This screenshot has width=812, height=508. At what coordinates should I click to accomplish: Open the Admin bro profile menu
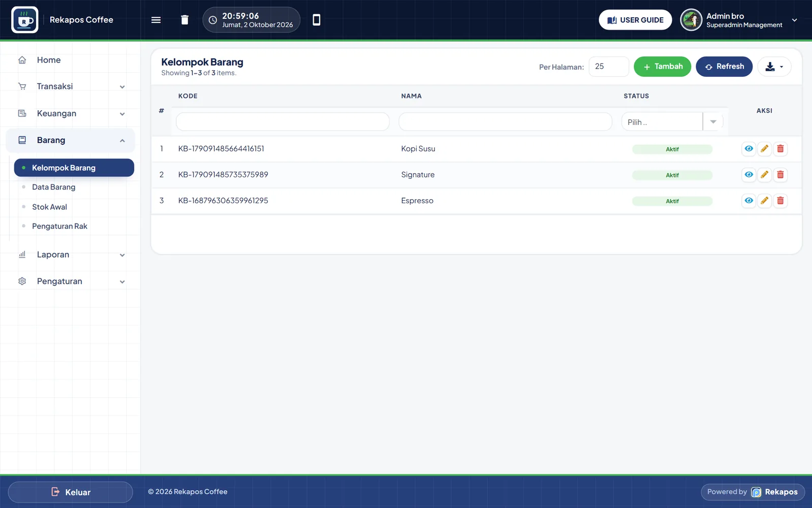tap(740, 20)
